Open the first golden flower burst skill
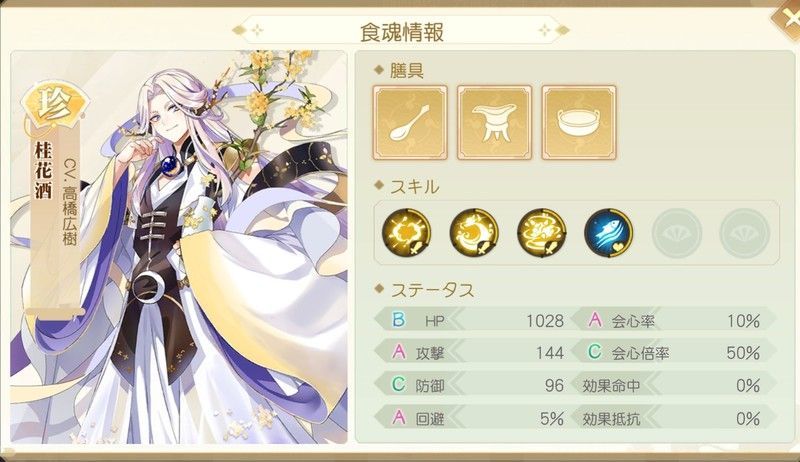The width and height of the screenshot is (800, 462). click(407, 233)
